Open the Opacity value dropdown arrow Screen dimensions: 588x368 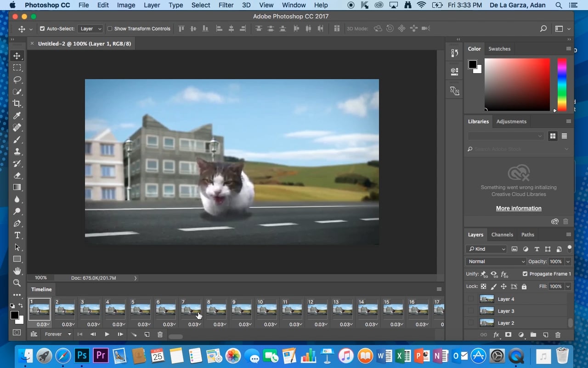tap(568, 261)
